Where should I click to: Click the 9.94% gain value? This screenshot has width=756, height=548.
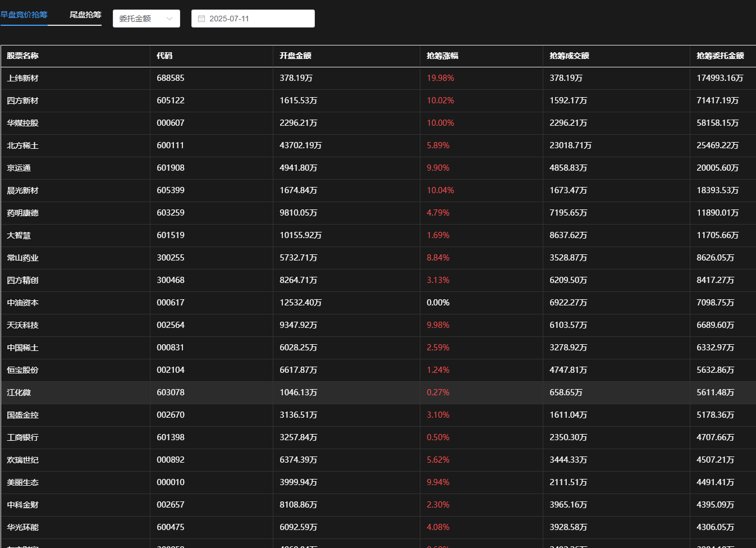[x=438, y=482]
